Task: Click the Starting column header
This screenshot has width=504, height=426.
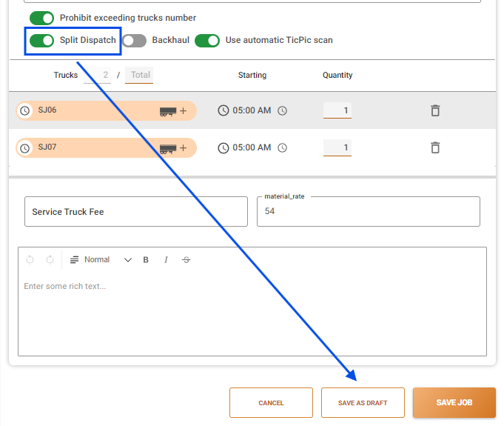Action: pyautogui.click(x=252, y=76)
